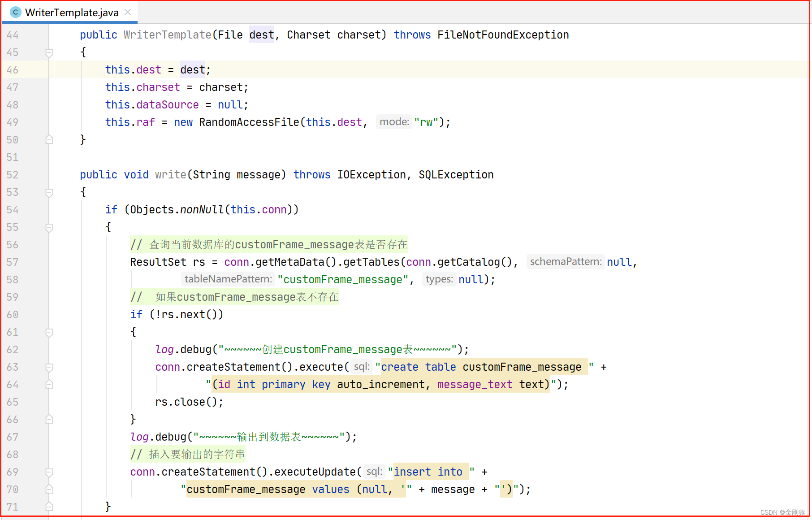Collapse the executeUpdate fold at line 69
The image size is (812, 520).
point(49,472)
